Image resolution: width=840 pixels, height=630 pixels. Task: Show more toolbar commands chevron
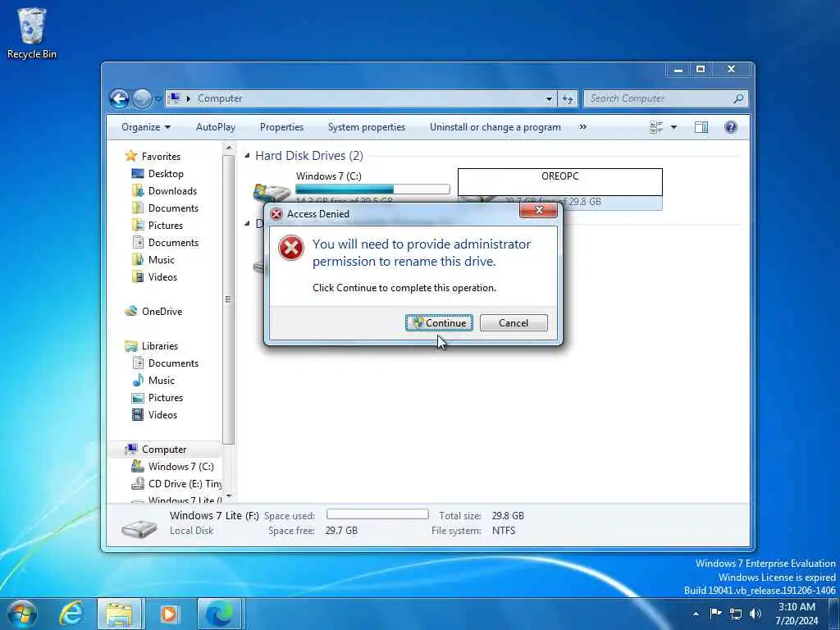point(583,127)
